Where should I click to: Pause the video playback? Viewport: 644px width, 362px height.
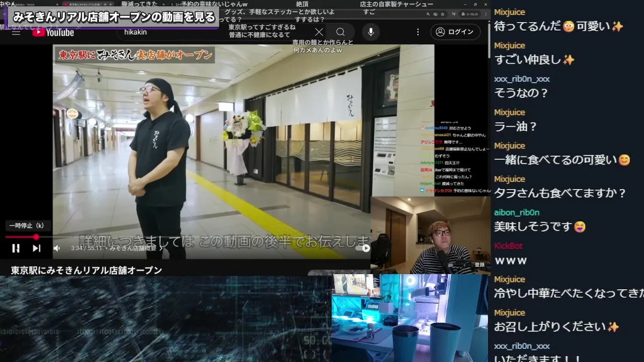tap(16, 248)
